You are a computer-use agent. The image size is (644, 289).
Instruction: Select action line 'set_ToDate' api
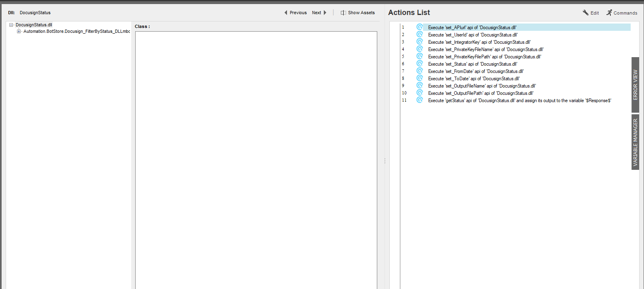point(474,79)
